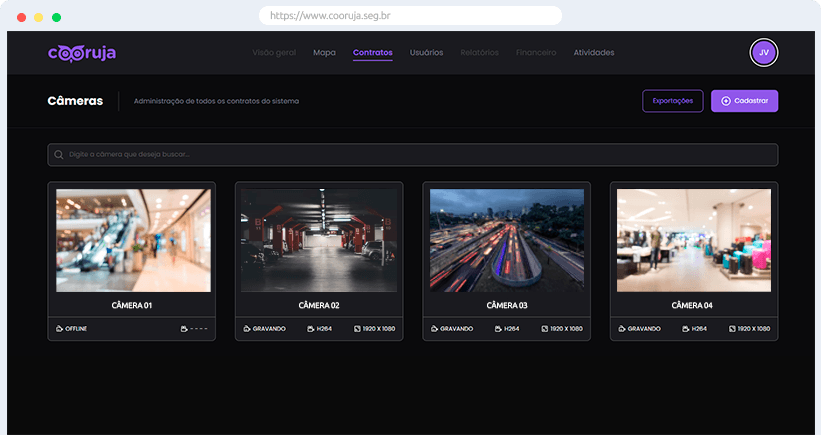Click the Cadastrar button
This screenshot has width=821, height=435.
745,101
